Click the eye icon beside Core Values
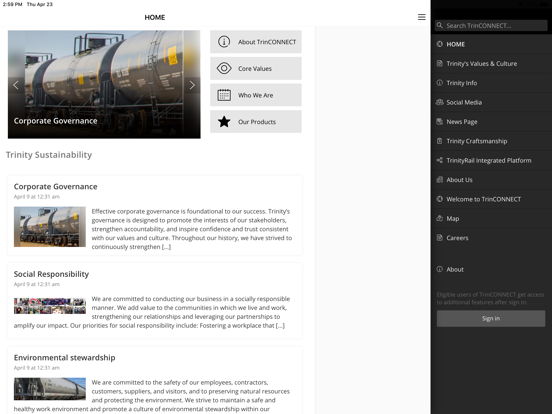552x414 pixels. pos(224,68)
